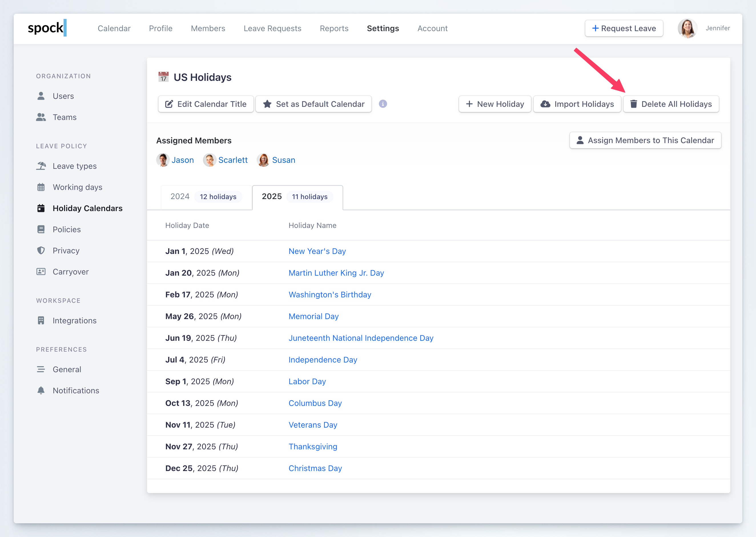Image resolution: width=756 pixels, height=537 pixels.
Task: Click the Working days calendar-grid icon
Action: tap(41, 187)
